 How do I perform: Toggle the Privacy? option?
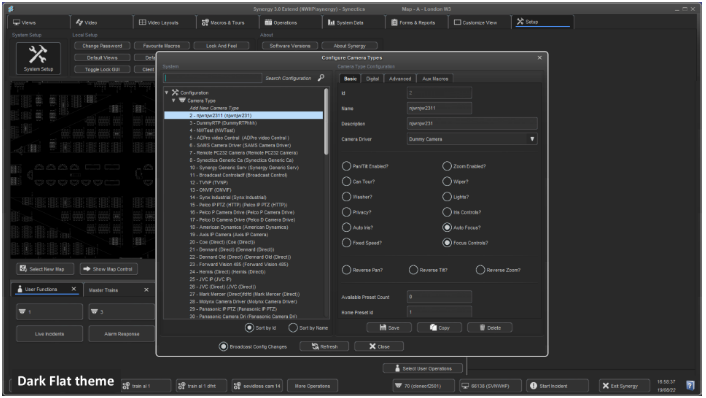[346, 212]
